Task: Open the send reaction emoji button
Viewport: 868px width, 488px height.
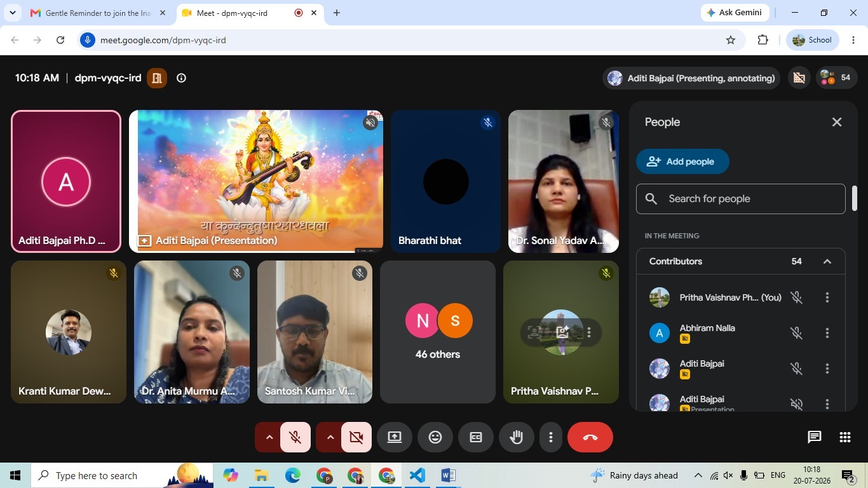Action: click(x=435, y=437)
